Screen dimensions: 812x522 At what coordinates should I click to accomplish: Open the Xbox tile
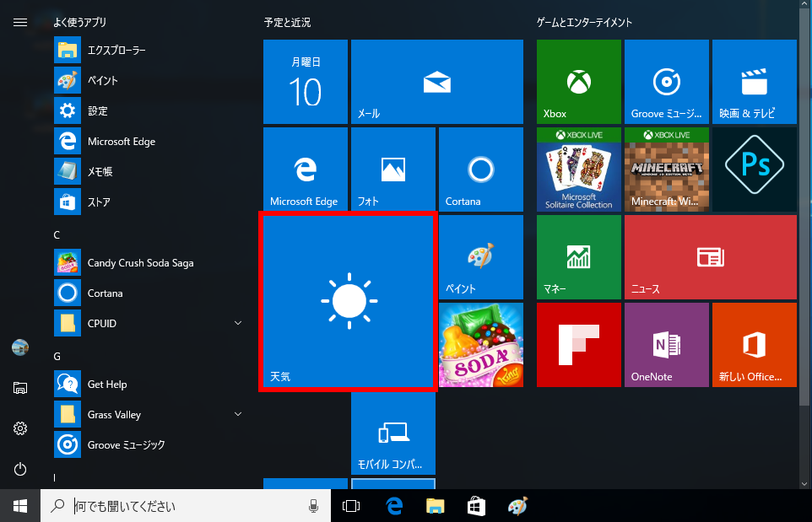[578, 82]
